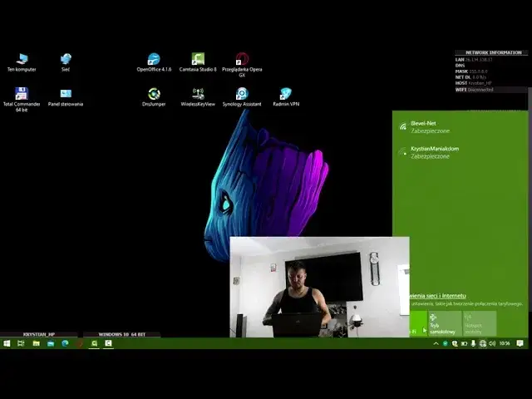Launch Przeglądarka Opera GX shortcut
Screen dimensions: 532x399
pyautogui.click(x=242, y=60)
